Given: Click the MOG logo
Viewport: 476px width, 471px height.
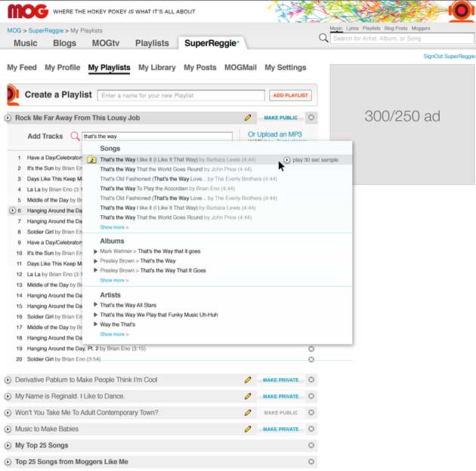Looking at the screenshot, I should [x=28, y=11].
